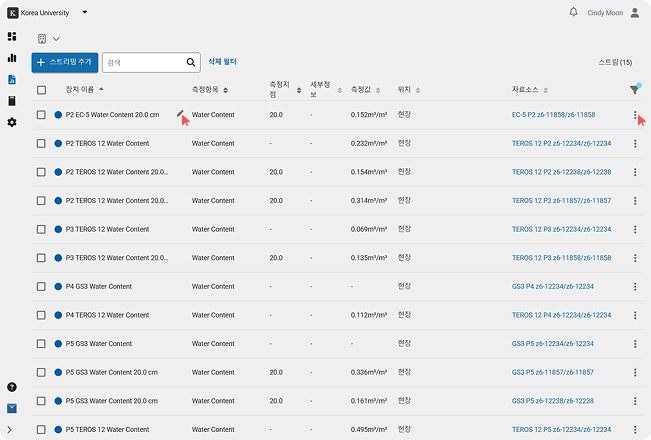Expand the site selector chevron
The width and height of the screenshot is (651, 440).
[x=56, y=39]
